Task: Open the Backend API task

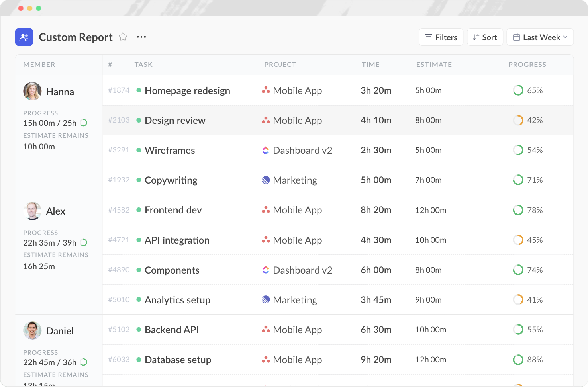Action: click(172, 330)
